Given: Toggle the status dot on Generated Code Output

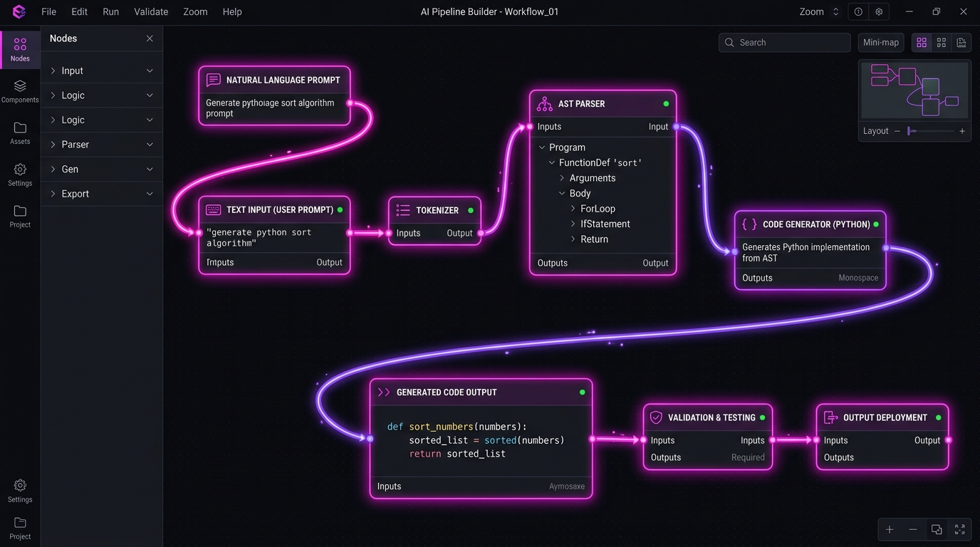Looking at the screenshot, I should pos(583,392).
